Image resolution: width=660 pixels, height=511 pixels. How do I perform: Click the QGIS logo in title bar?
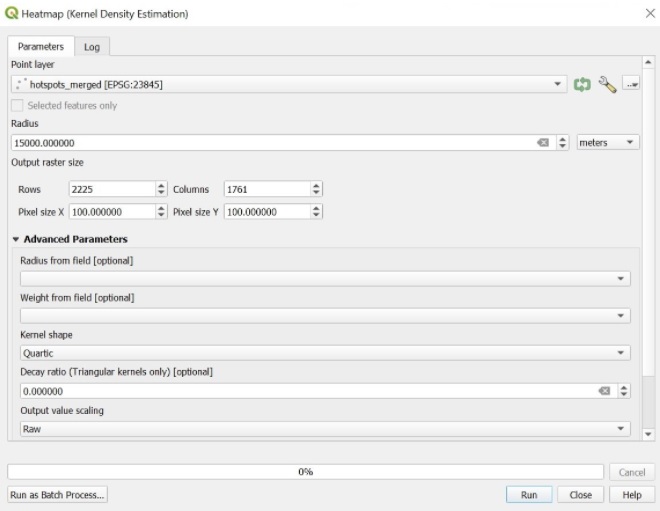click(x=11, y=14)
